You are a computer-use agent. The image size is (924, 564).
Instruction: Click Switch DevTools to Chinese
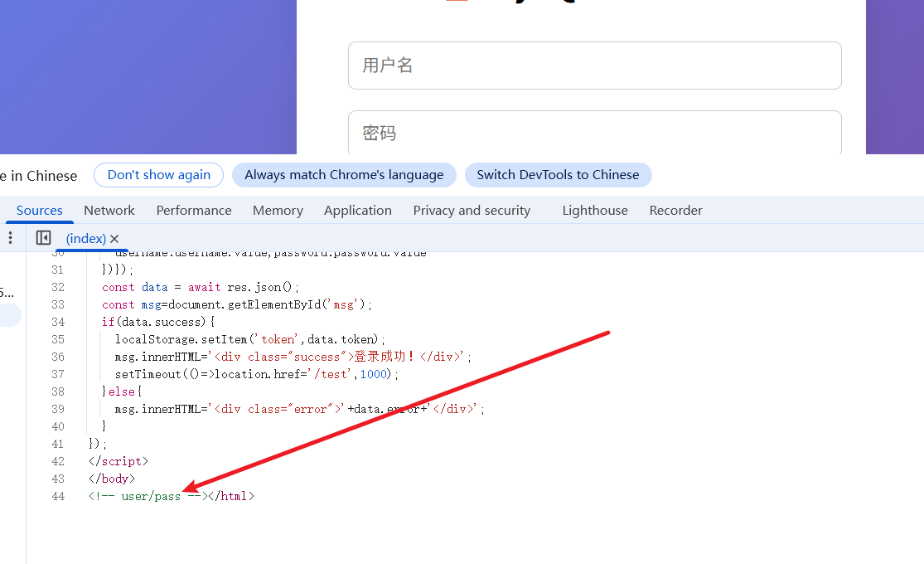pyautogui.click(x=558, y=175)
